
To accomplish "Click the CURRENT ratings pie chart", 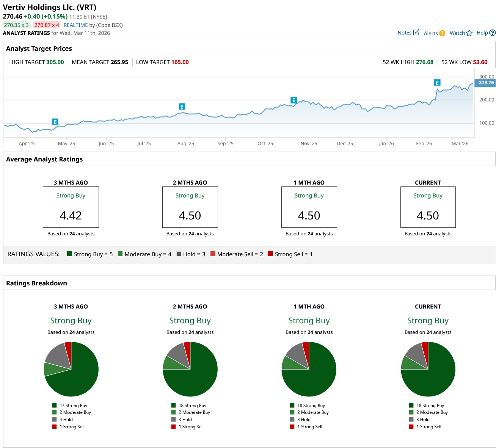I will [428, 369].
